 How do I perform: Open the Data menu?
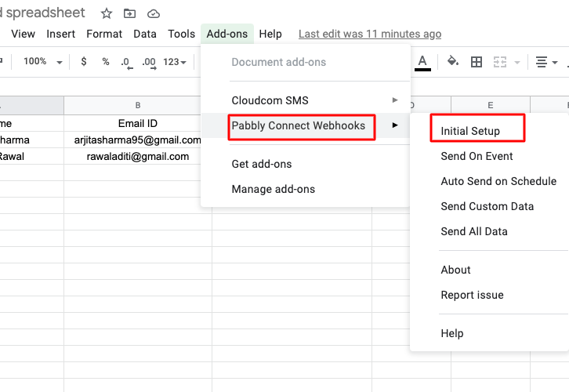point(145,34)
